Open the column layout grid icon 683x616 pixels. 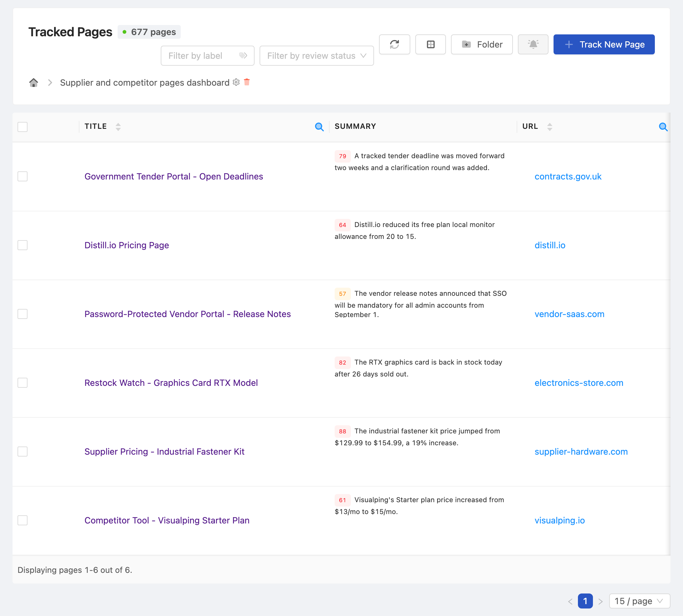[x=431, y=44]
